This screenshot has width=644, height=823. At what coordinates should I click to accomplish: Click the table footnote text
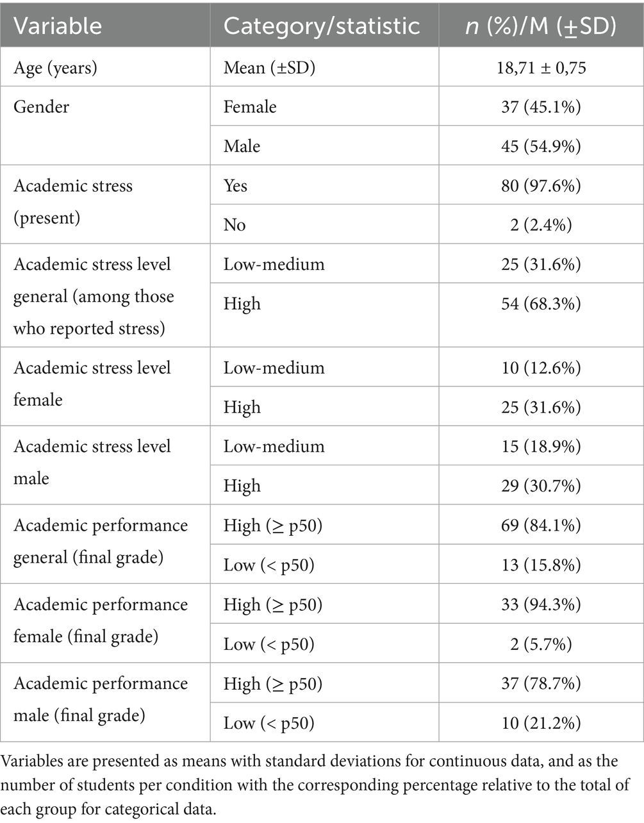click(x=315, y=785)
